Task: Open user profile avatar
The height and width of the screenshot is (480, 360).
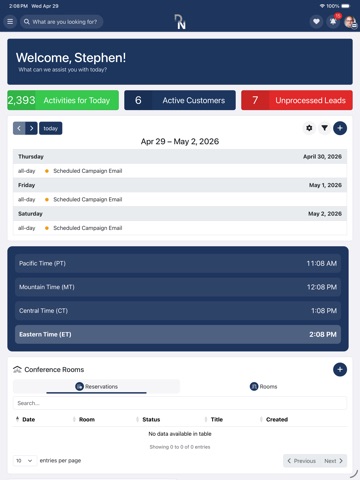Action: click(350, 22)
